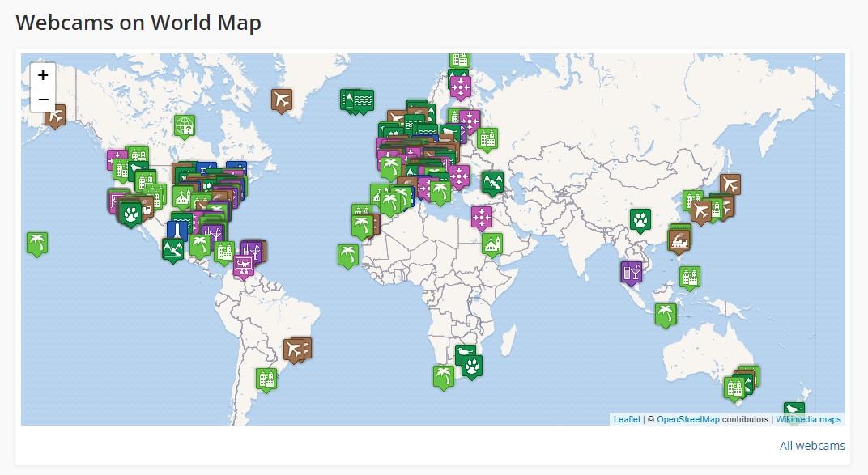868x475 pixels.
Task: Select the airplane marker over Greenland
Action: point(282,100)
